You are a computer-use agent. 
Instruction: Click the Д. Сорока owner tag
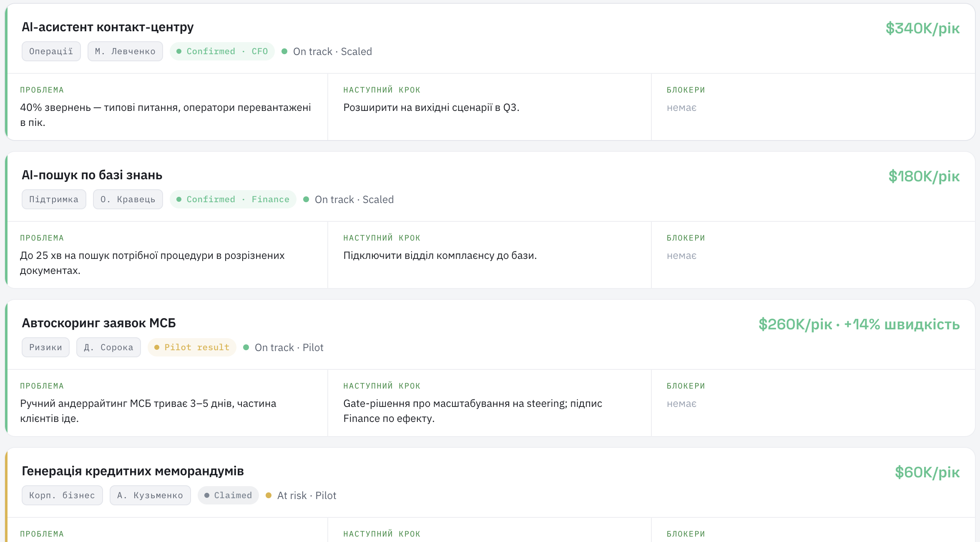(x=108, y=347)
